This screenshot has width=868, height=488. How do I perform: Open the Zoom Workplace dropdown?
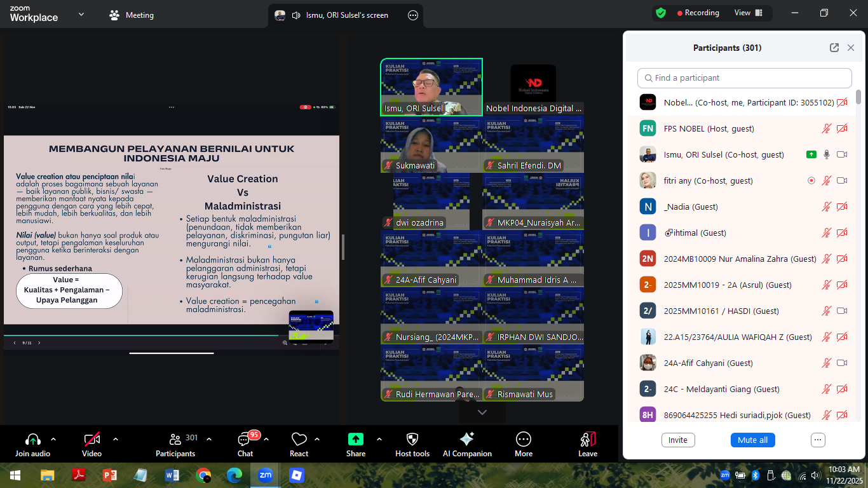80,13
